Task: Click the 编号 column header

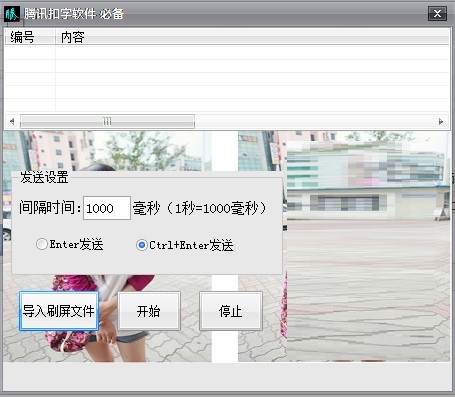Action: point(30,37)
